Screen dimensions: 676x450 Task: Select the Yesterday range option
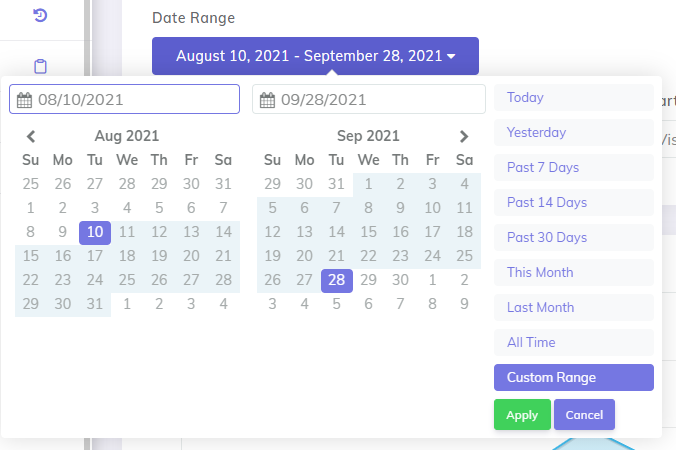click(x=574, y=132)
